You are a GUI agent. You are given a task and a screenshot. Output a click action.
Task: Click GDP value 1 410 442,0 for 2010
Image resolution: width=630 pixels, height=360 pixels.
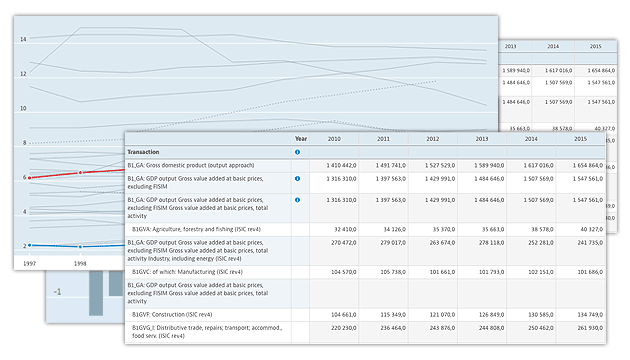[x=341, y=165]
